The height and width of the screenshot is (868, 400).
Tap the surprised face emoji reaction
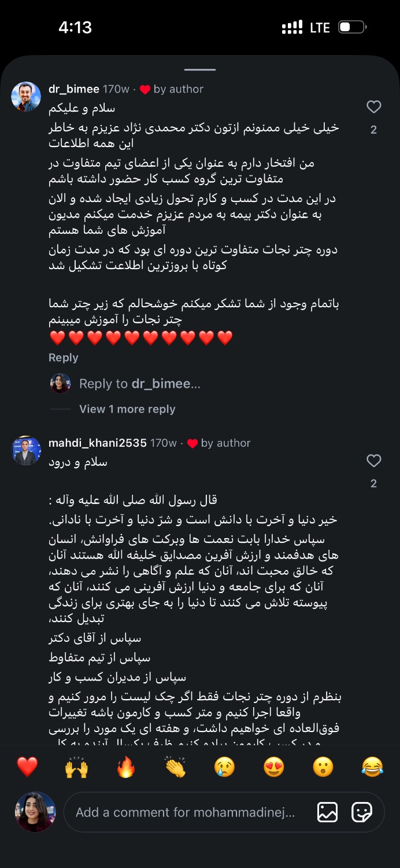coord(323,767)
